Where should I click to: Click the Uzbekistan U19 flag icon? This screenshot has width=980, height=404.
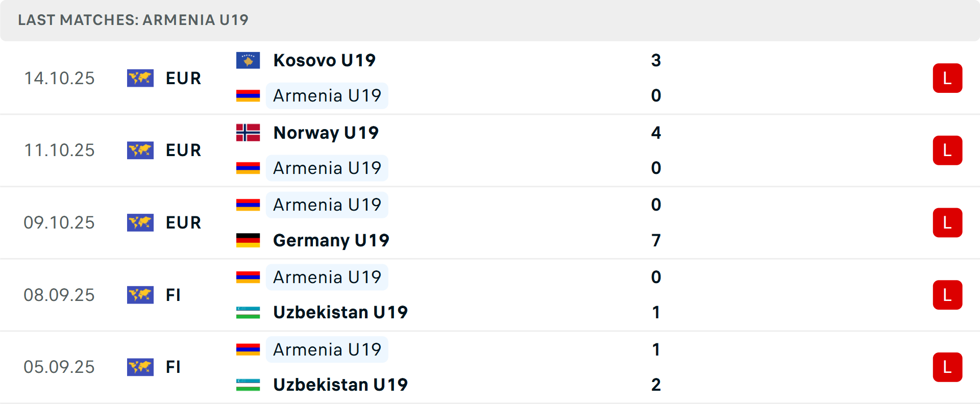coord(248,312)
